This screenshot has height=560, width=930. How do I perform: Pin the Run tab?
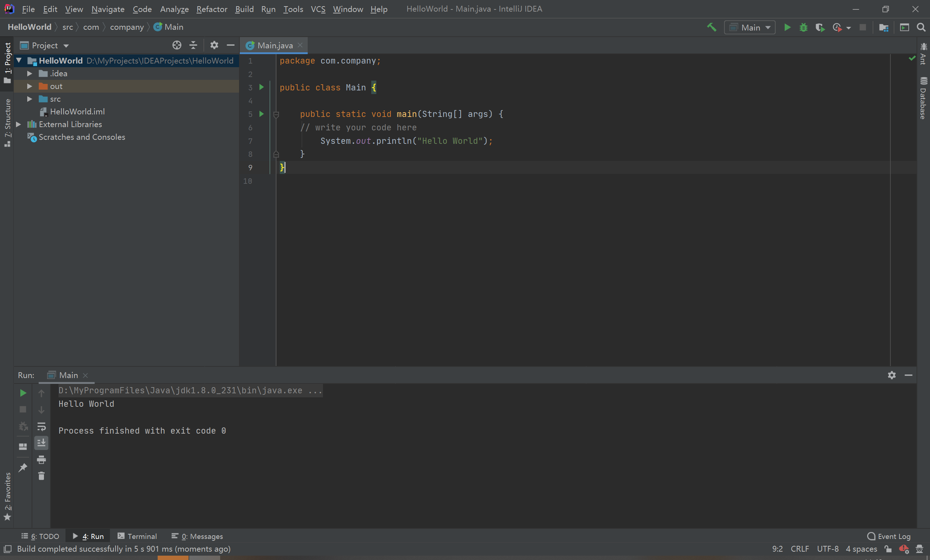coord(23,467)
